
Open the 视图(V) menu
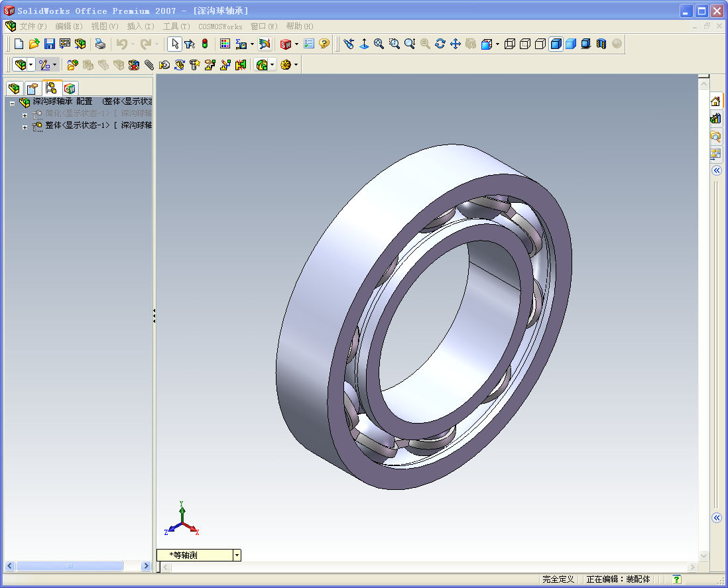pyautogui.click(x=105, y=27)
